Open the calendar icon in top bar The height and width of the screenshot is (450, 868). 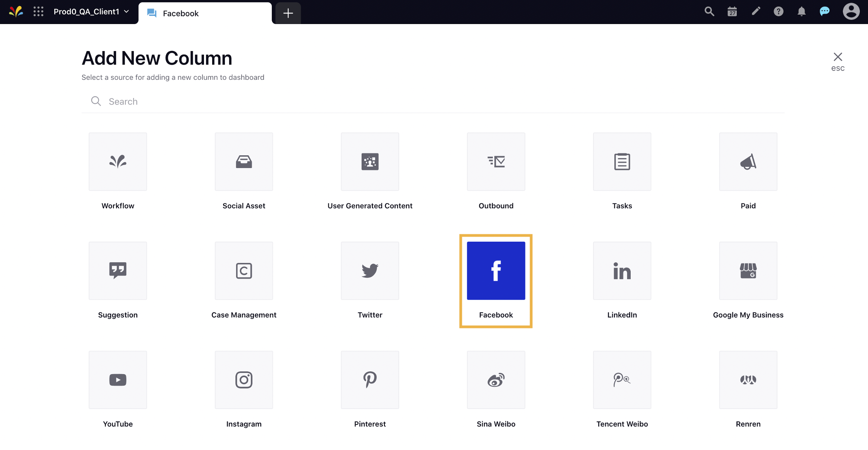coord(732,12)
